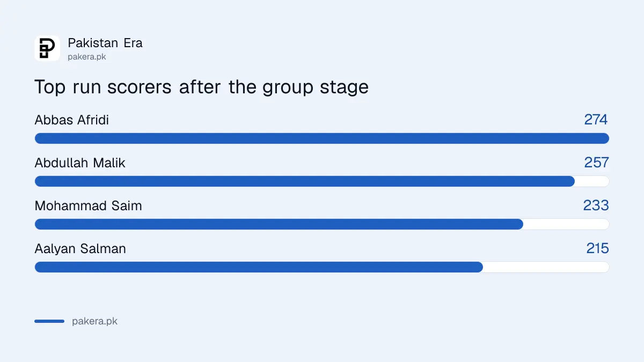Click the 274 runs value
The image size is (644, 362).
click(x=596, y=120)
